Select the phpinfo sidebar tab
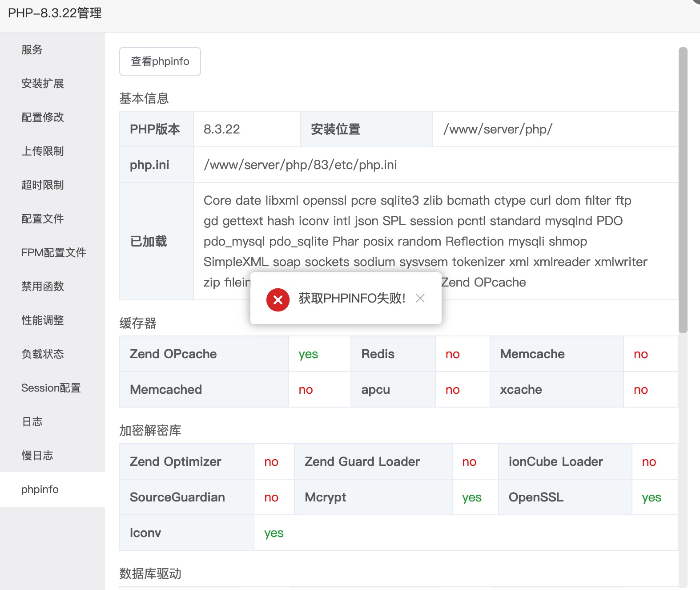This screenshot has height=590, width=700. [x=40, y=489]
